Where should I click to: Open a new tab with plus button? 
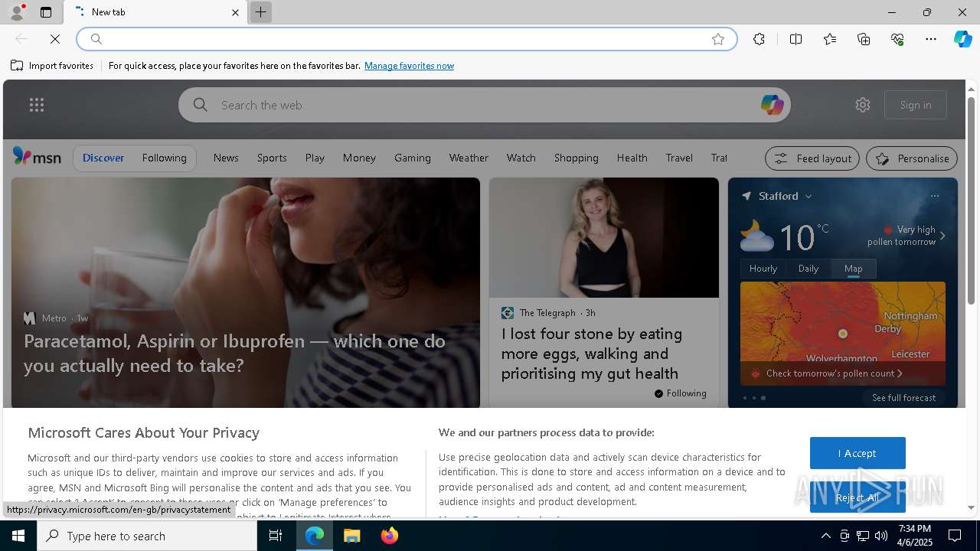coord(261,12)
